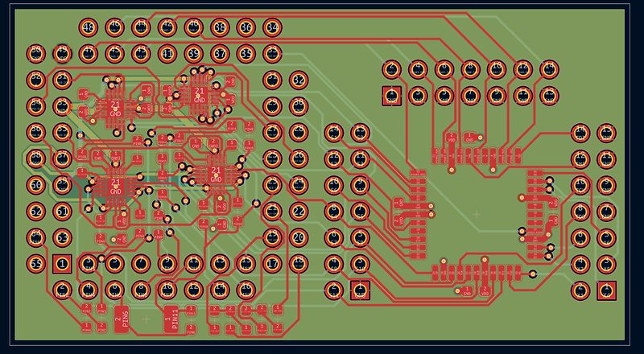Click through-hole pad 45
The image size is (644, 354).
pos(114,54)
